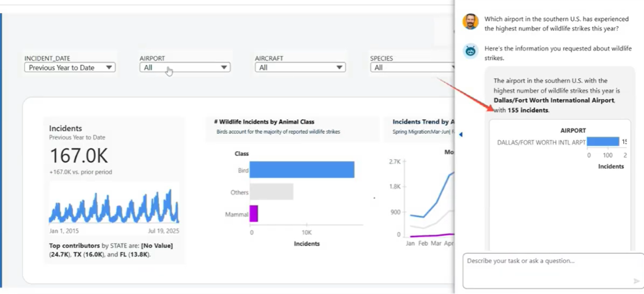This screenshot has height=294, width=644.
Task: Click the user avatar in chat
Action: point(471,22)
